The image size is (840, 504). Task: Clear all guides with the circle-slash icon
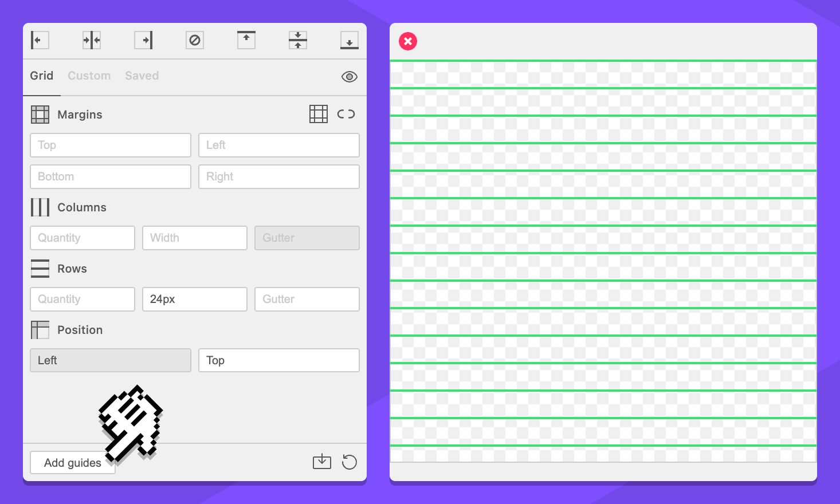pyautogui.click(x=195, y=40)
